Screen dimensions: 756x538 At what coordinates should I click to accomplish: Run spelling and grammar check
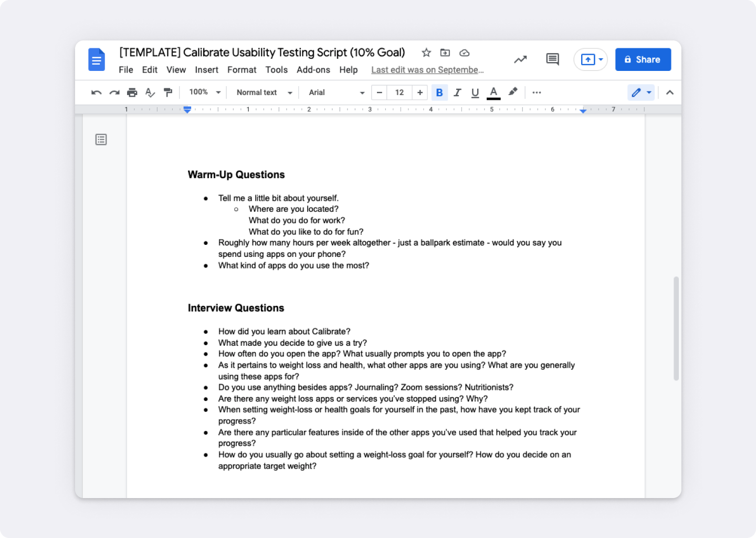pyautogui.click(x=150, y=92)
